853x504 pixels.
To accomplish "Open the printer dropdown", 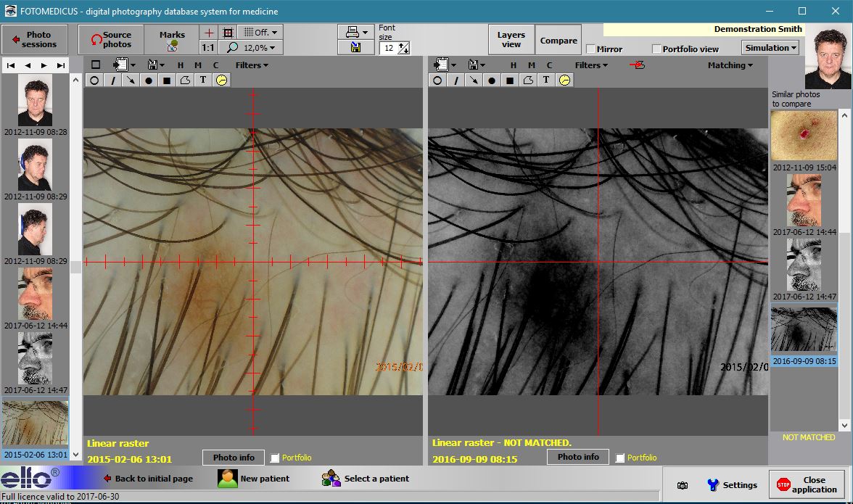I will coord(355,33).
